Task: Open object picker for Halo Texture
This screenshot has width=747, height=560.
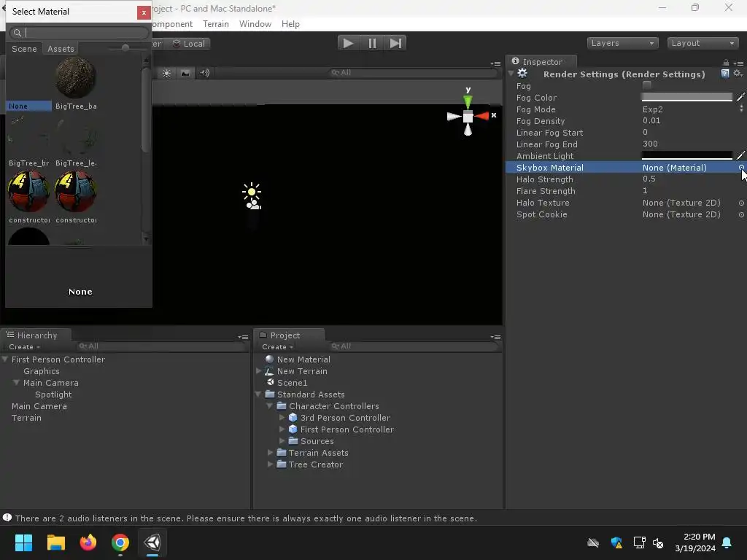Action: pos(741,203)
